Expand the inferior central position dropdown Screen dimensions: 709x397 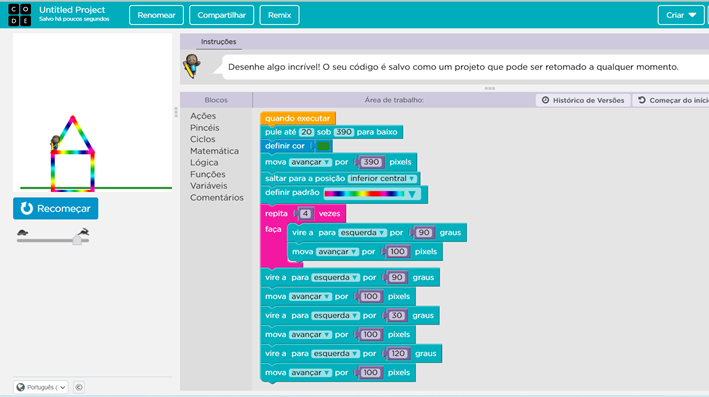tap(382, 178)
